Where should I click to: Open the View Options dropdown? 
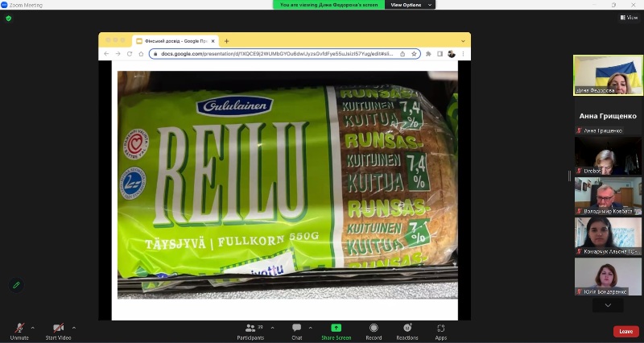point(411,5)
